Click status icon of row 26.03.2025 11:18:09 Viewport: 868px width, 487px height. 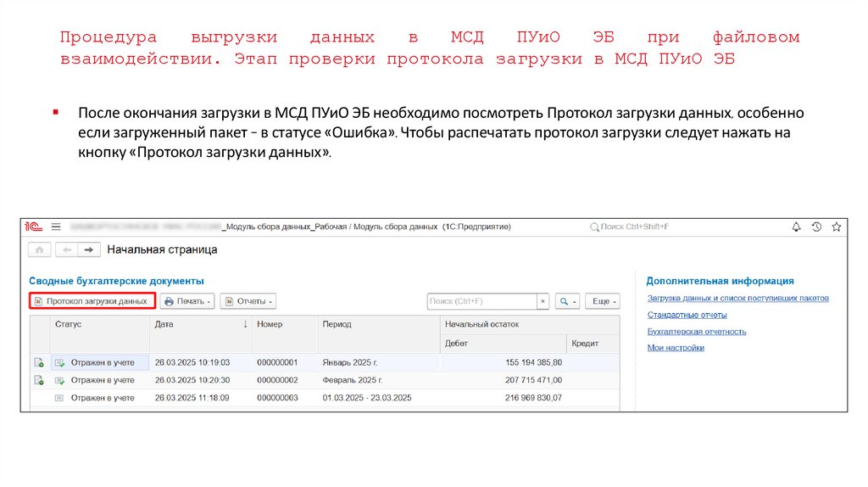point(59,398)
